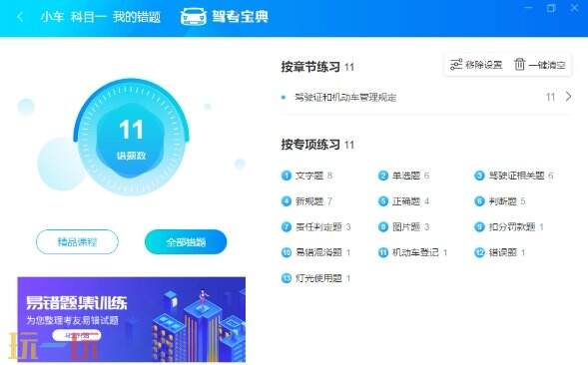Click the number 2 badge for 单选题
Screen dimensions: 588x365
pyautogui.click(x=383, y=176)
